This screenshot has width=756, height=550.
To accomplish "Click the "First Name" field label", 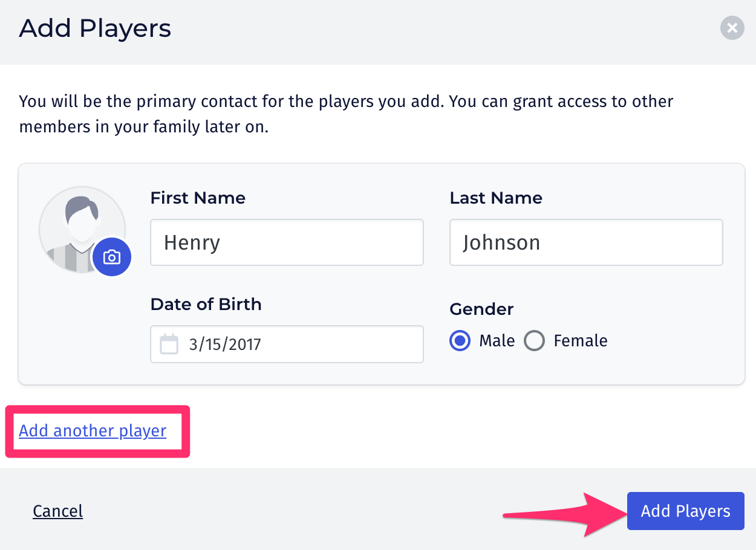I will coord(198,198).
